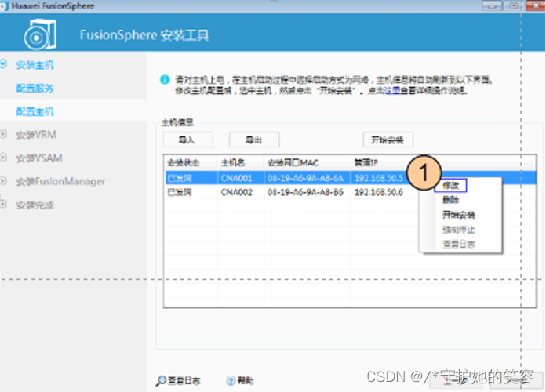
Task: Click the Huawei FusionSphere title bar icon
Action: click(4, 6)
